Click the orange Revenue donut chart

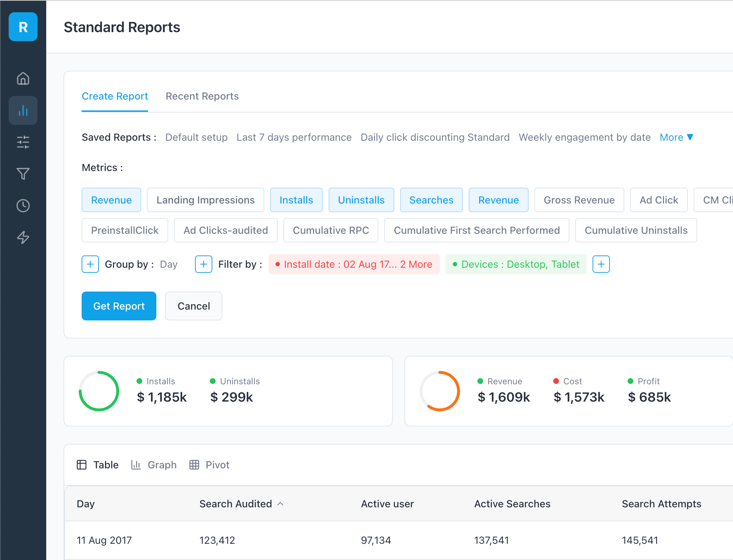tap(440, 391)
